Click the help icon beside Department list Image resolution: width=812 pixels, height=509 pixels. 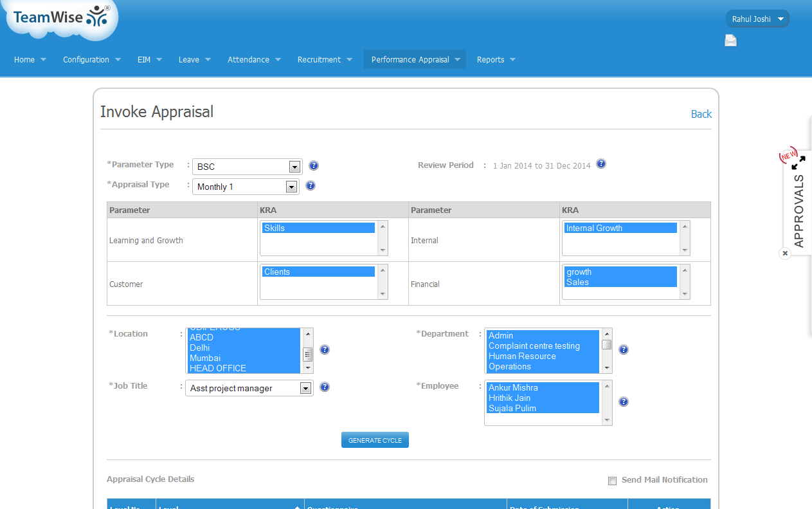pyautogui.click(x=623, y=350)
